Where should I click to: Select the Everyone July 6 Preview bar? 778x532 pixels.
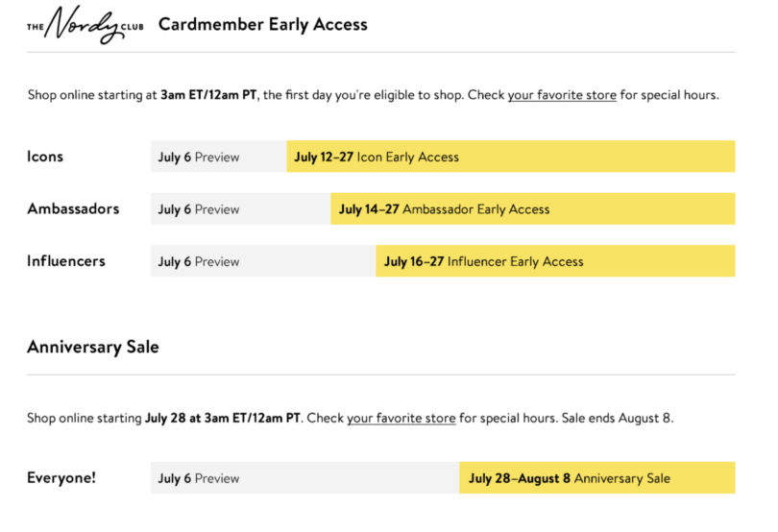(x=305, y=478)
